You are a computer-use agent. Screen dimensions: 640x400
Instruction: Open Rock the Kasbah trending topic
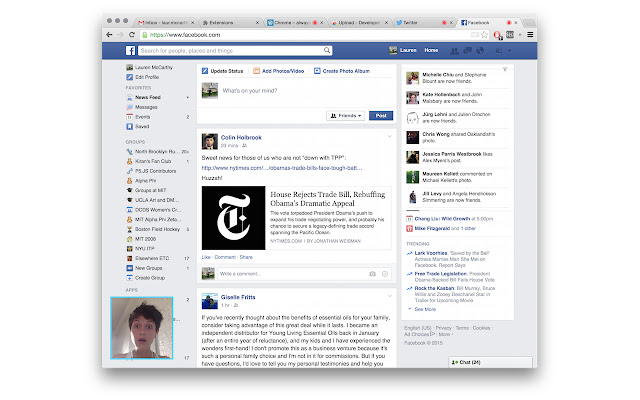tap(434, 288)
